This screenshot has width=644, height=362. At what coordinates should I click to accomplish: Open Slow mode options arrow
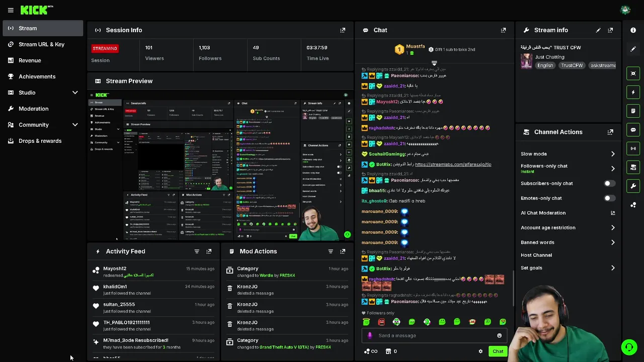(613, 154)
